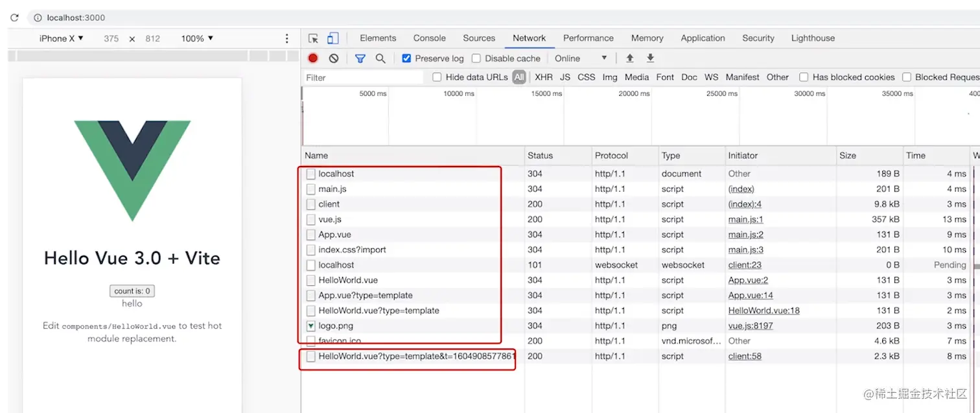980x413 pixels.
Task: Switch to the Console tab
Action: [x=430, y=38]
